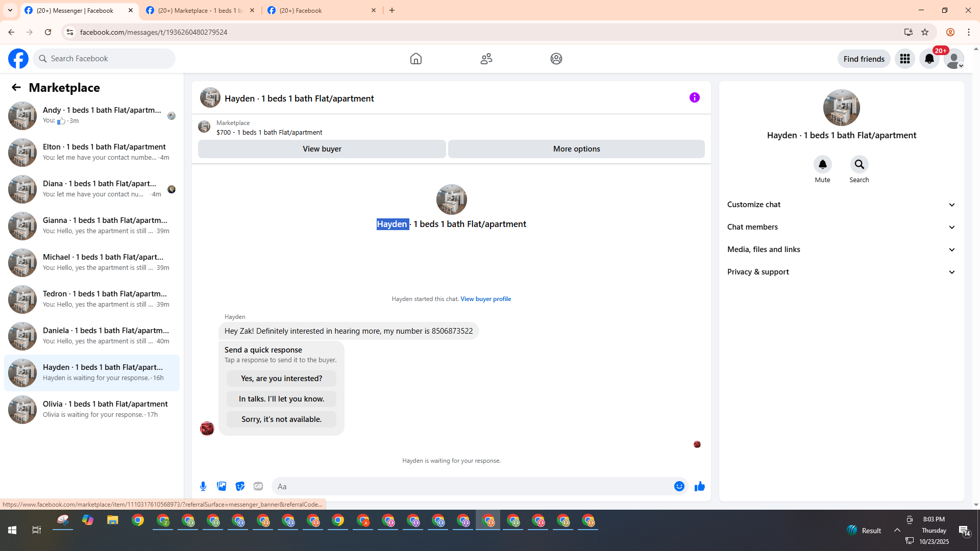The width and height of the screenshot is (980, 551).
Task: Mute this conversation
Action: [822, 165]
